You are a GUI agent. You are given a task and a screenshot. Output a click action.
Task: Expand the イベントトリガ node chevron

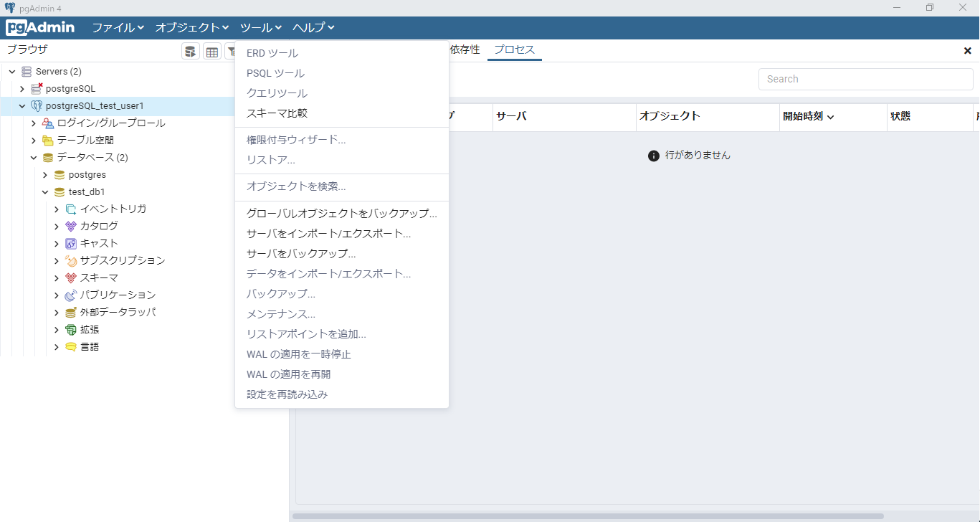pos(57,209)
